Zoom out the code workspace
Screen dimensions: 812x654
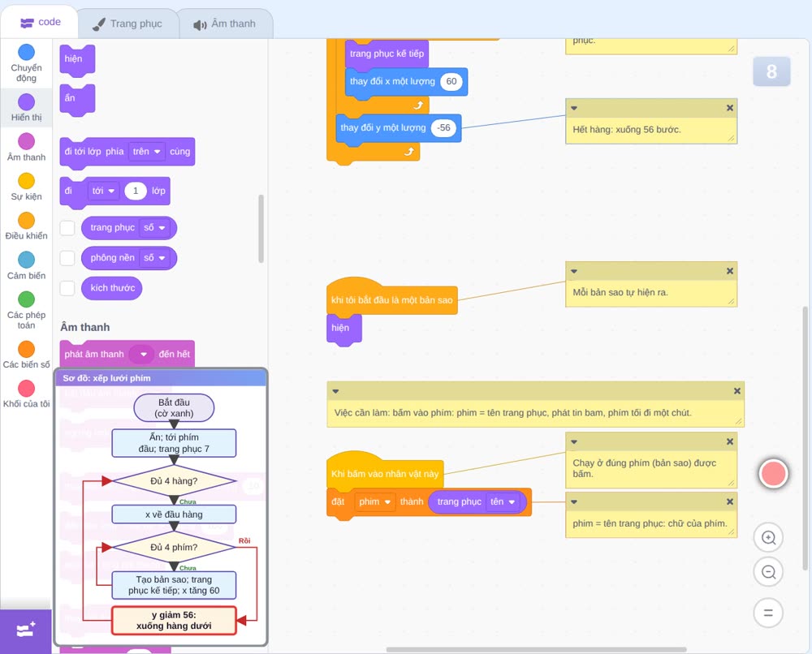(x=768, y=572)
